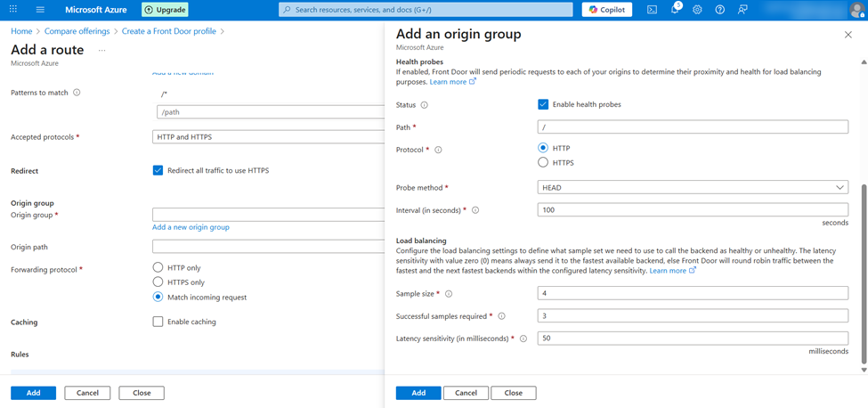Go to Create a Front Door profile breadcrumb

pyautogui.click(x=169, y=31)
